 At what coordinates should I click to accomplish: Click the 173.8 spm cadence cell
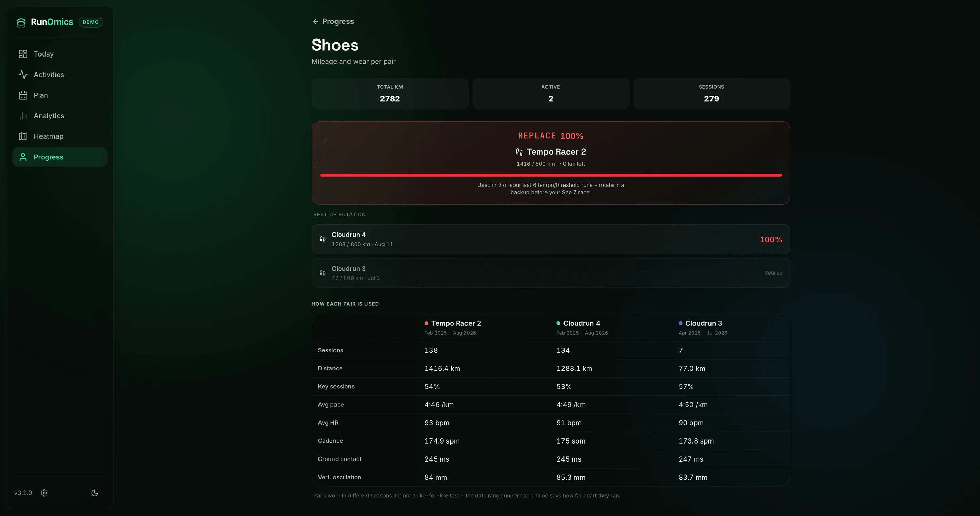click(696, 441)
